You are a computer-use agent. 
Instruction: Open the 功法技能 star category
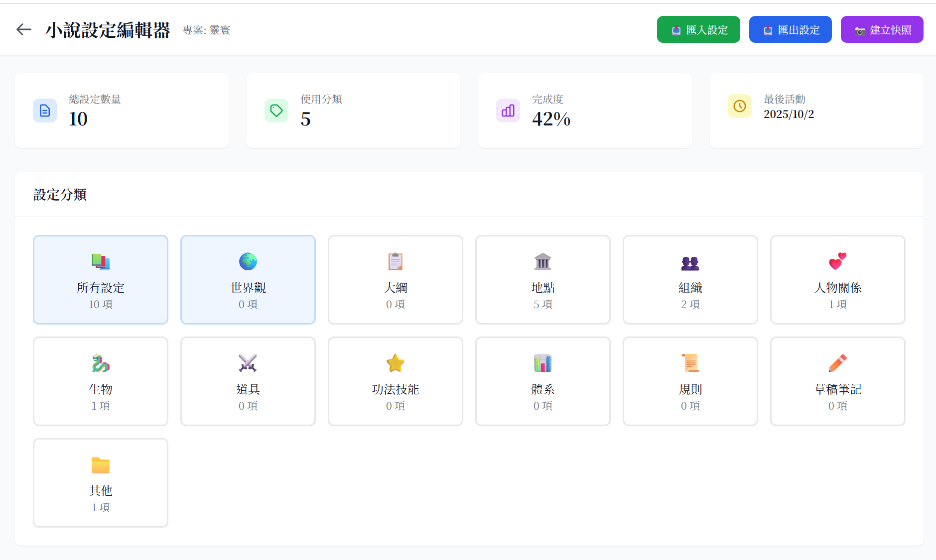pyautogui.click(x=395, y=381)
